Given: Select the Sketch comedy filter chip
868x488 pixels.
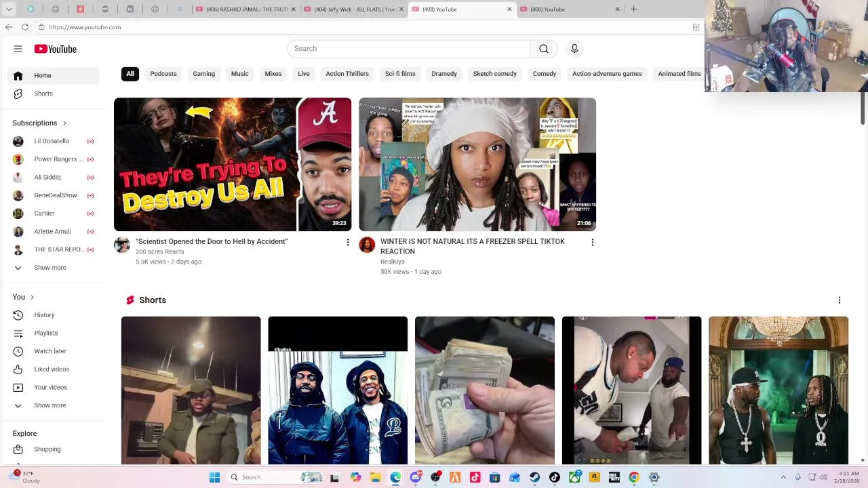Looking at the screenshot, I should point(495,74).
